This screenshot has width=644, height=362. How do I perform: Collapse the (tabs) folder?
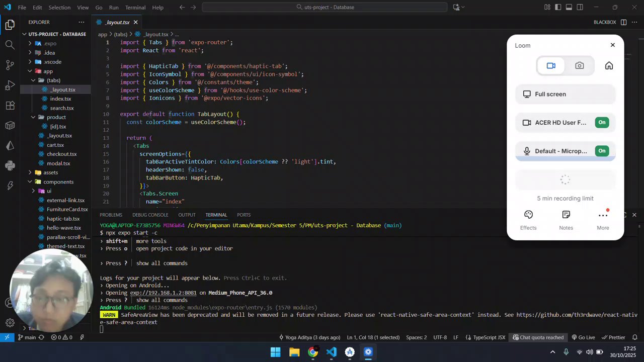33,80
